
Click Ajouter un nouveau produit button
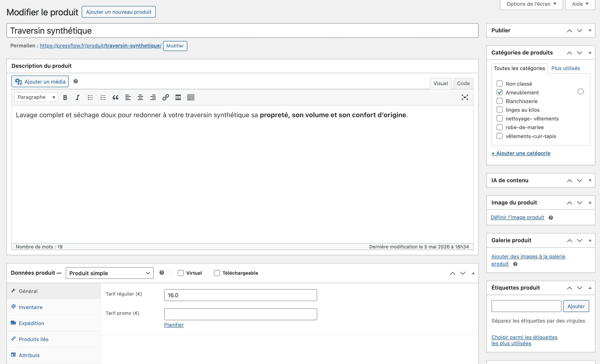119,12
